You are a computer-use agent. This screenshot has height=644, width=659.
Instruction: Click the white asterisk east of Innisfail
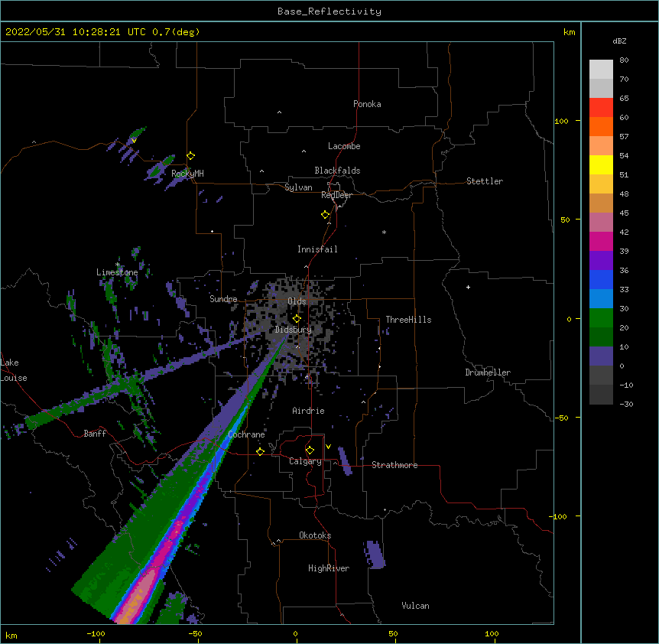coord(384,232)
